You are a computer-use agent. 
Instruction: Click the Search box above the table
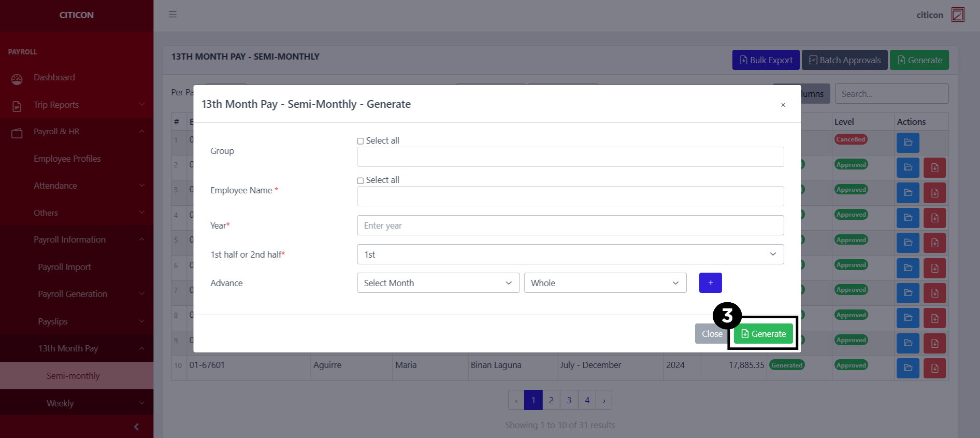[x=891, y=94]
